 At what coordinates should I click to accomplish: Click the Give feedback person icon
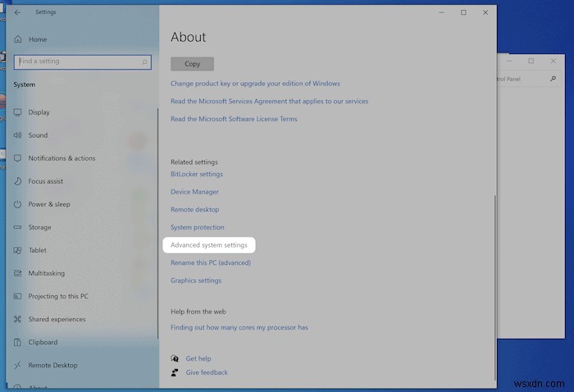(x=175, y=372)
